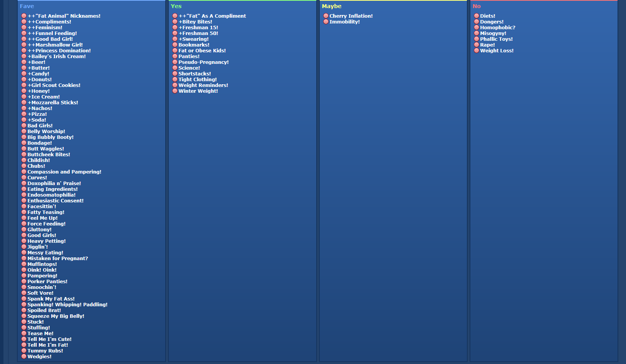The image size is (626, 364).
Task: Open the Compassion and Pampering! entry
Action: [64, 172]
